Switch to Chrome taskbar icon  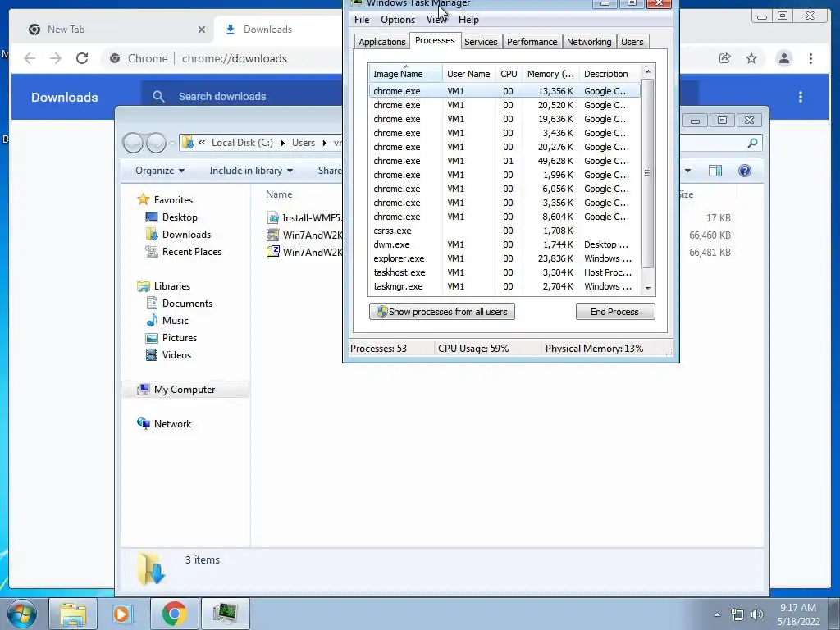tap(174, 614)
